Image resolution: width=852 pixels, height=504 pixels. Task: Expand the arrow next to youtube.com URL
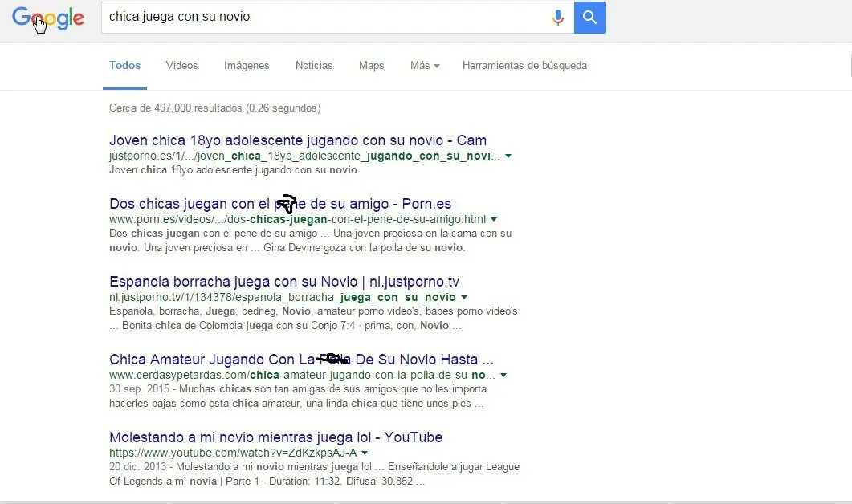click(x=364, y=453)
